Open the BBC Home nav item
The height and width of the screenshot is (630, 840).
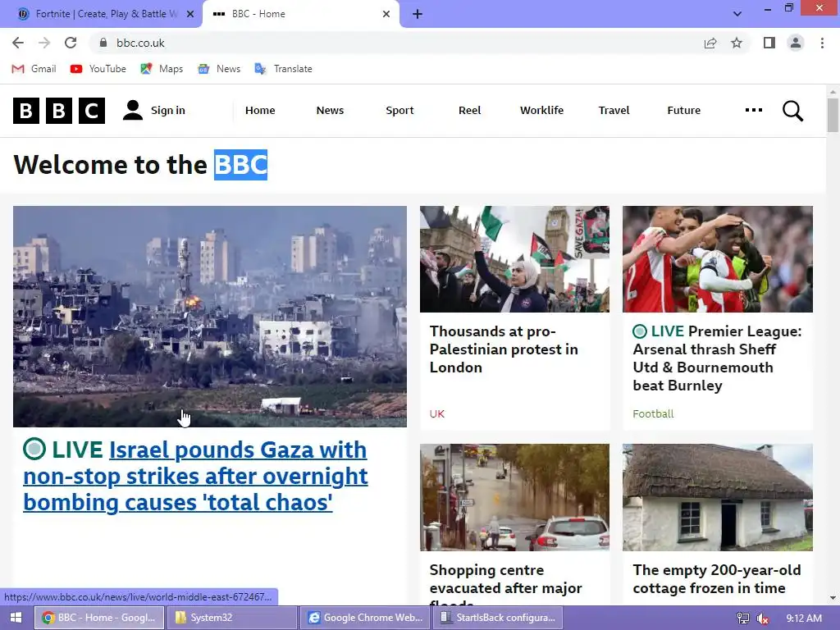point(260,111)
